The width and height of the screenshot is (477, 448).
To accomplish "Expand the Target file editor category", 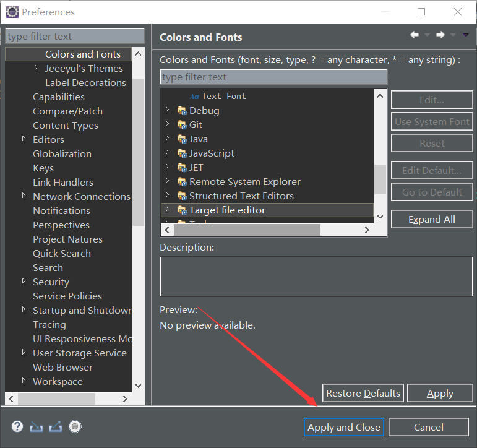I will coord(167,209).
